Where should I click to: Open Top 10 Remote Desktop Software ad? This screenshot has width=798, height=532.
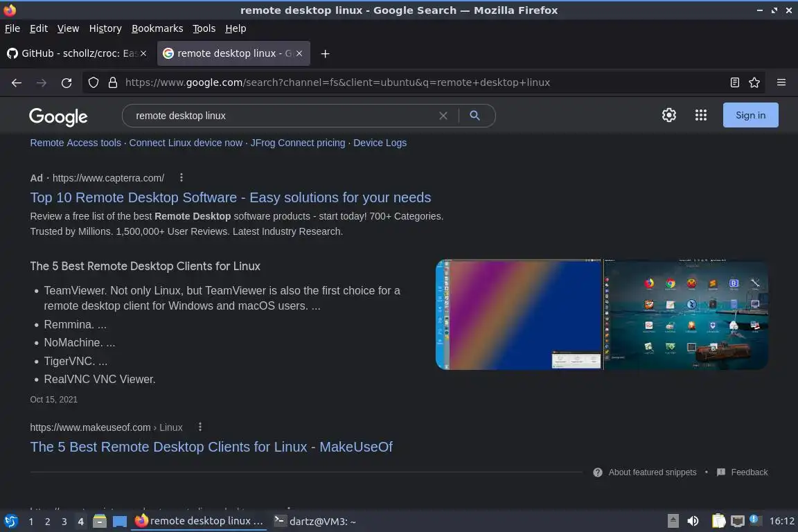(231, 197)
